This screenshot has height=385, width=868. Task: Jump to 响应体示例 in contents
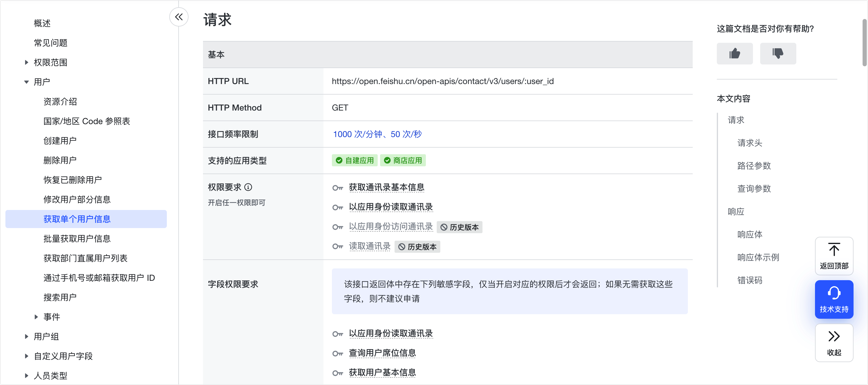pos(758,257)
